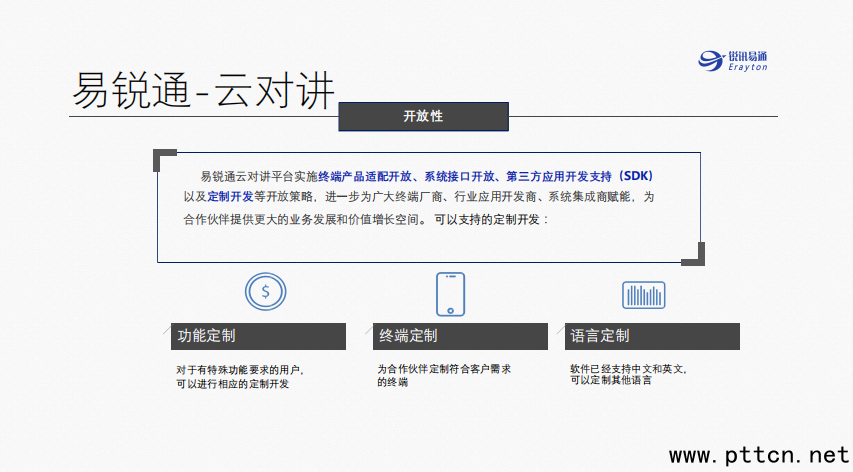Screen dimensions: 853x472
Task: Click the smartphone outline icon
Action: click(450, 294)
